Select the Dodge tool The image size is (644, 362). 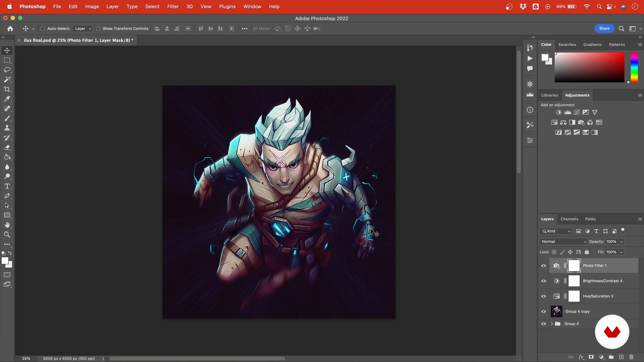[x=7, y=176]
